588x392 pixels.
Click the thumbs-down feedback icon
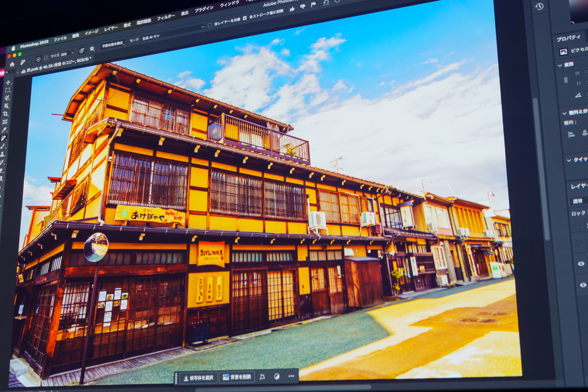pos(303,7)
